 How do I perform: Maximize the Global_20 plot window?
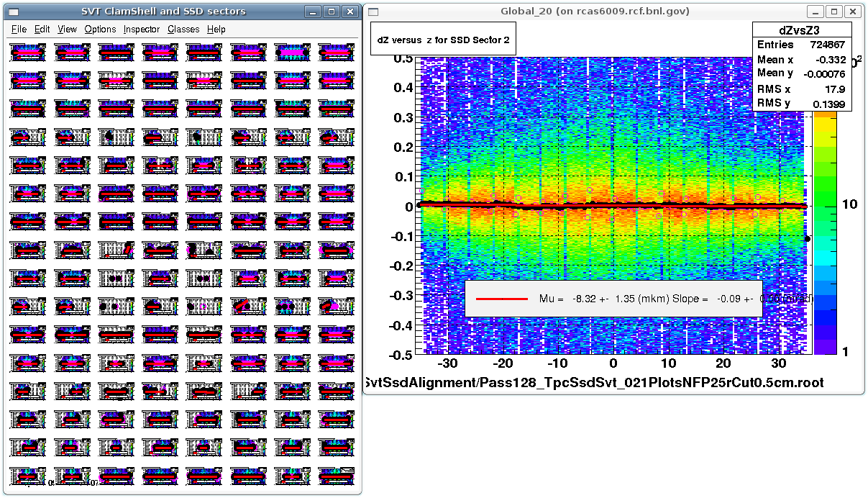pos(834,12)
